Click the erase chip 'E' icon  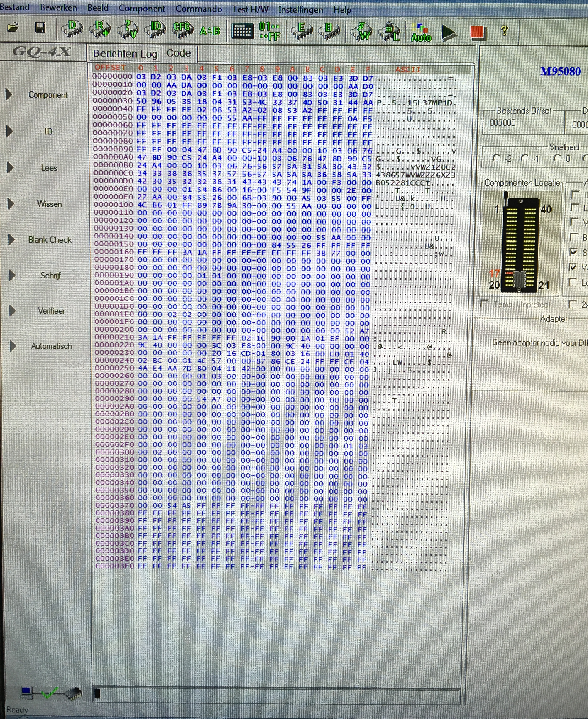point(301,31)
